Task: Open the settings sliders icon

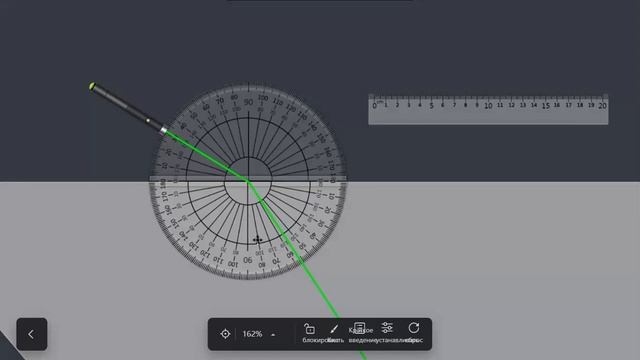Action: (387, 328)
